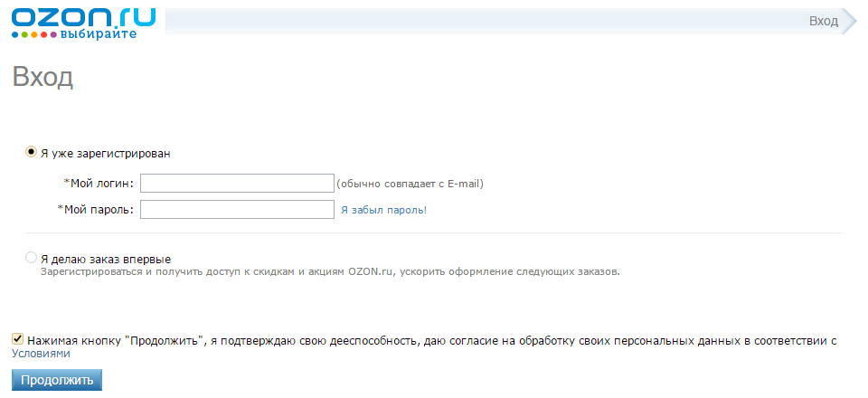This screenshot has height=398, width=868.
Task: Click the 'Продолжить' button
Action: coord(57,380)
